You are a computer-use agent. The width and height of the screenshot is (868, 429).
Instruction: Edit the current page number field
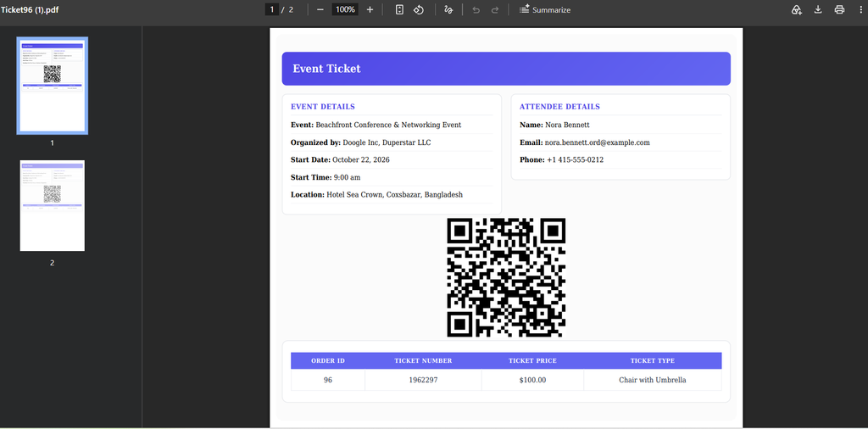(x=272, y=9)
